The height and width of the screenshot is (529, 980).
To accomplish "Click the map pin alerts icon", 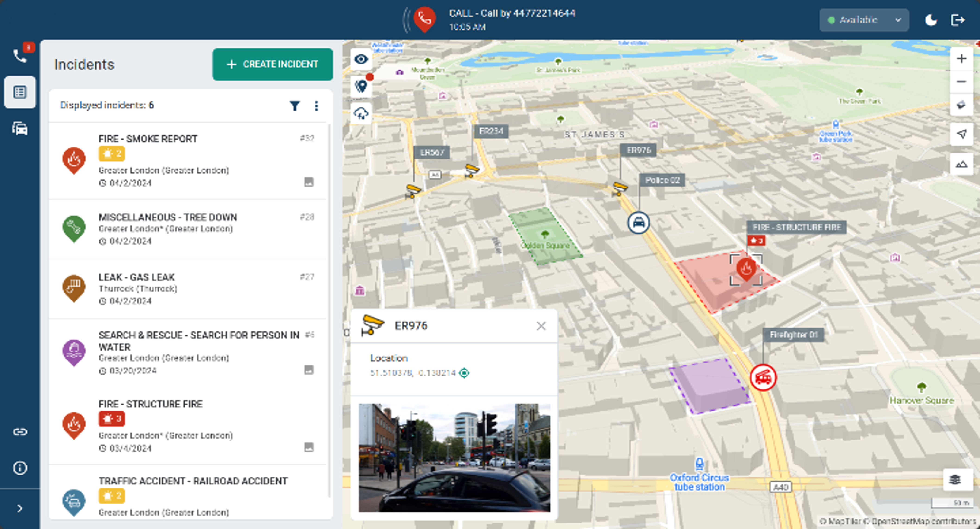I will (x=361, y=86).
